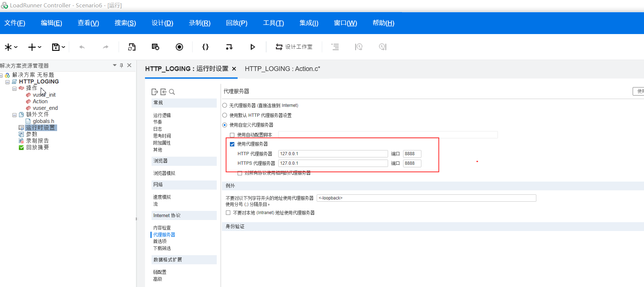The image size is (644, 287).
Task: Click the search magnifier icon above 常规
Action: 172,92
